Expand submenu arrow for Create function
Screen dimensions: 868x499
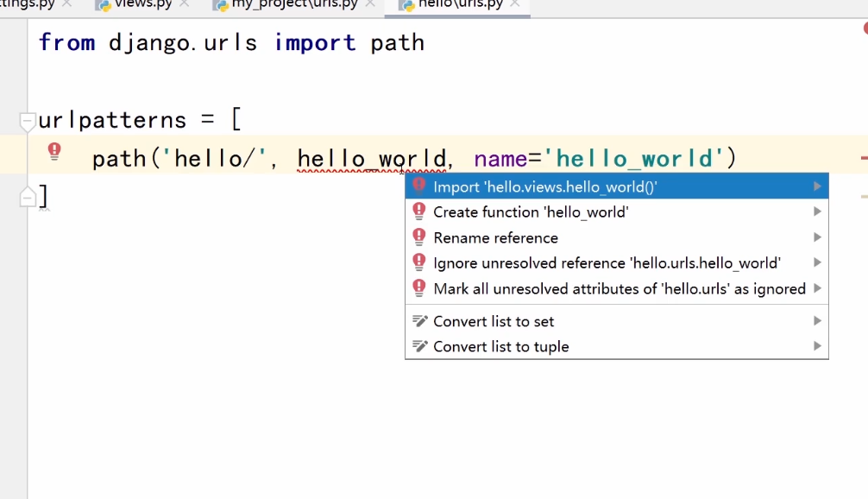817,212
